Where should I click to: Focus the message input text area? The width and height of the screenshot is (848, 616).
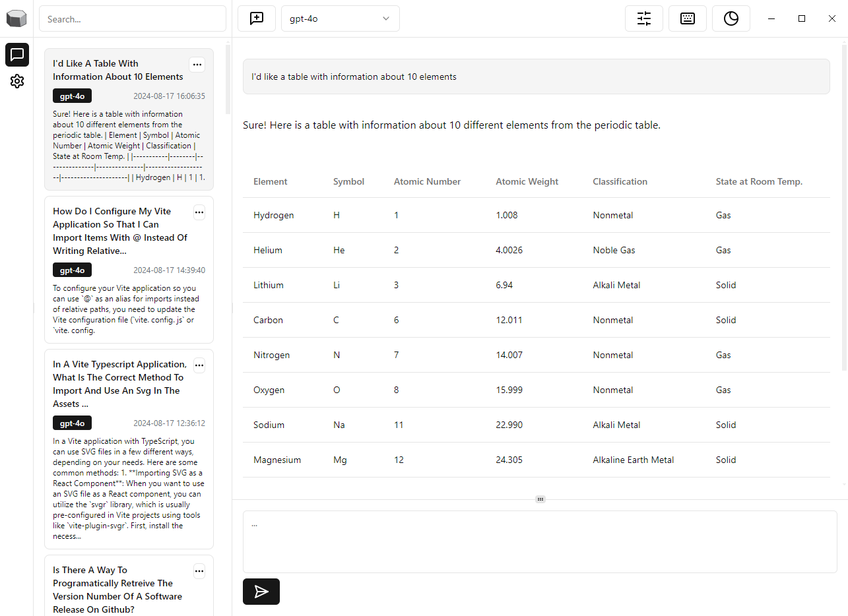(539, 541)
